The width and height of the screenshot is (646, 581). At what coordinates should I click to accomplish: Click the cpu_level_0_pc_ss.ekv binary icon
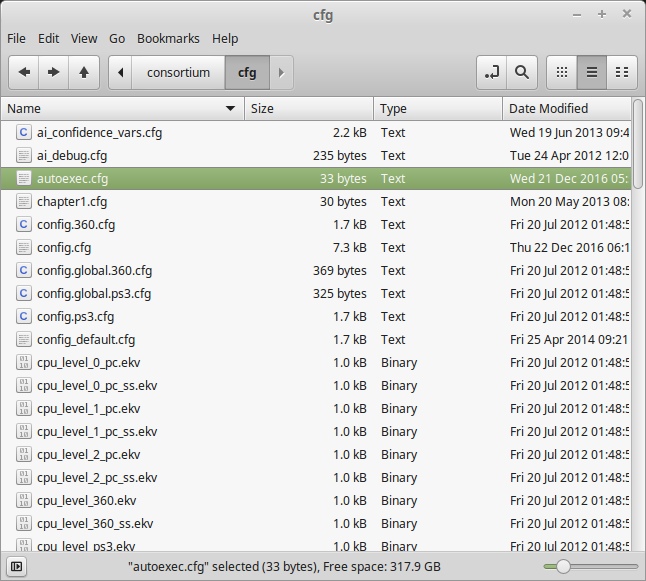point(23,386)
